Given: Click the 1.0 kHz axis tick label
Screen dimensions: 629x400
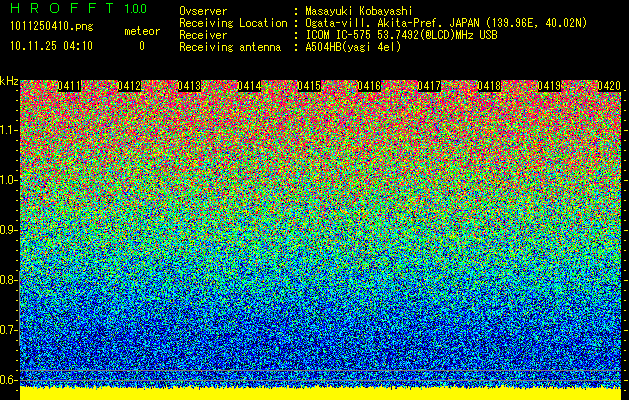Looking at the screenshot, I should point(8,180).
